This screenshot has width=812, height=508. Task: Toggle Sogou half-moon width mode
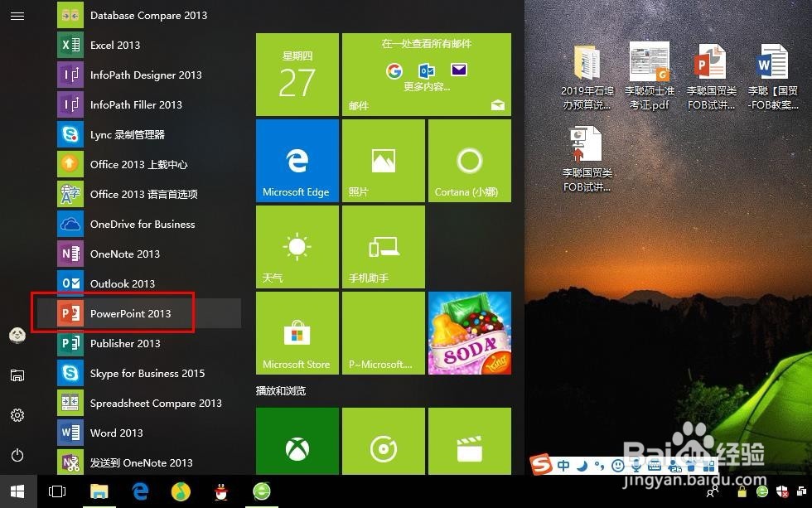click(582, 466)
